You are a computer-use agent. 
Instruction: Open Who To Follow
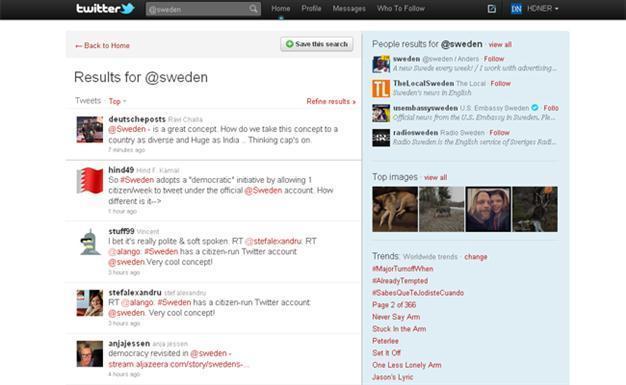coord(401,8)
